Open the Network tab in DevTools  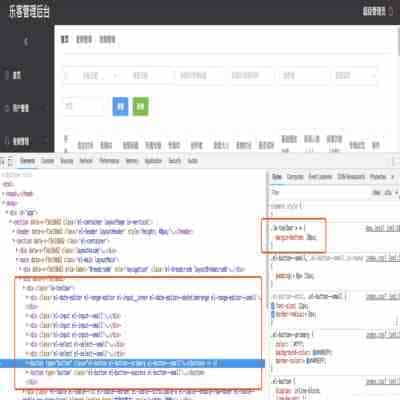click(x=86, y=161)
